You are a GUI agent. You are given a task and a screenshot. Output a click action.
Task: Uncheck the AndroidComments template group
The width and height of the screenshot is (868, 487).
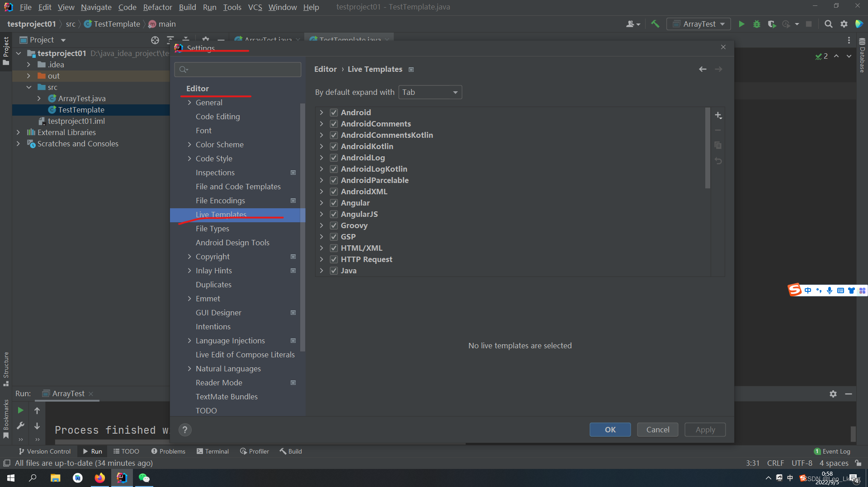tap(334, 124)
